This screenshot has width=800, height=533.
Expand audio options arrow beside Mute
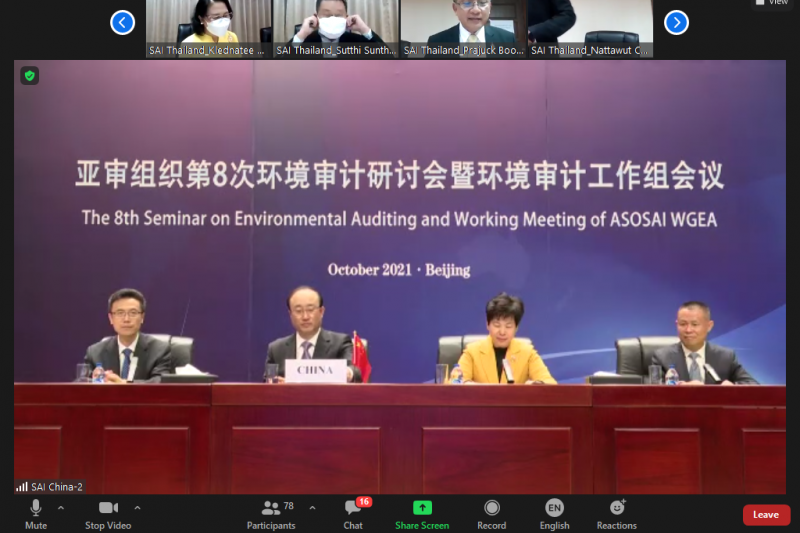(x=61, y=508)
